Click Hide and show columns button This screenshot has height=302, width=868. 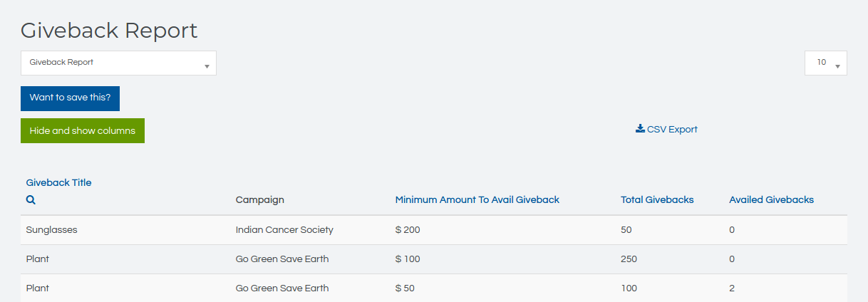pos(83,131)
